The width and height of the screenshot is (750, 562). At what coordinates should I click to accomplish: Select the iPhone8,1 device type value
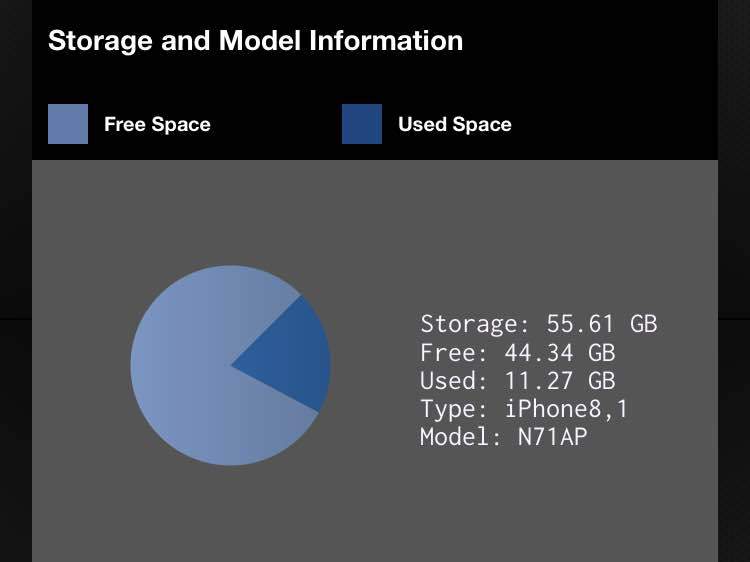pyautogui.click(x=566, y=409)
